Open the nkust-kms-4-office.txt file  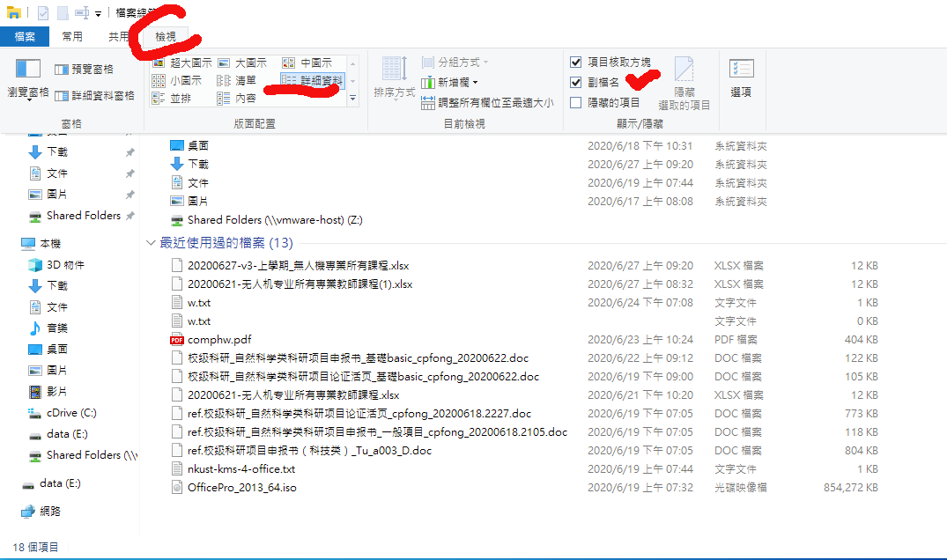(x=240, y=469)
